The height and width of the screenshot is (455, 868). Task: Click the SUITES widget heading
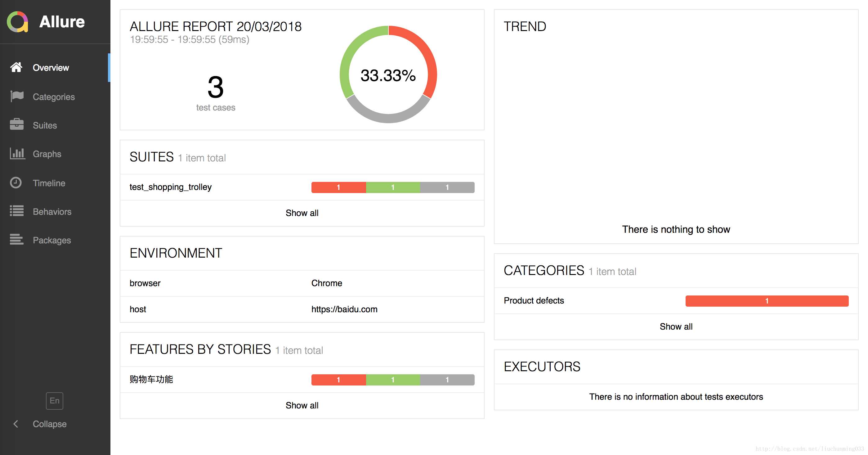click(152, 157)
